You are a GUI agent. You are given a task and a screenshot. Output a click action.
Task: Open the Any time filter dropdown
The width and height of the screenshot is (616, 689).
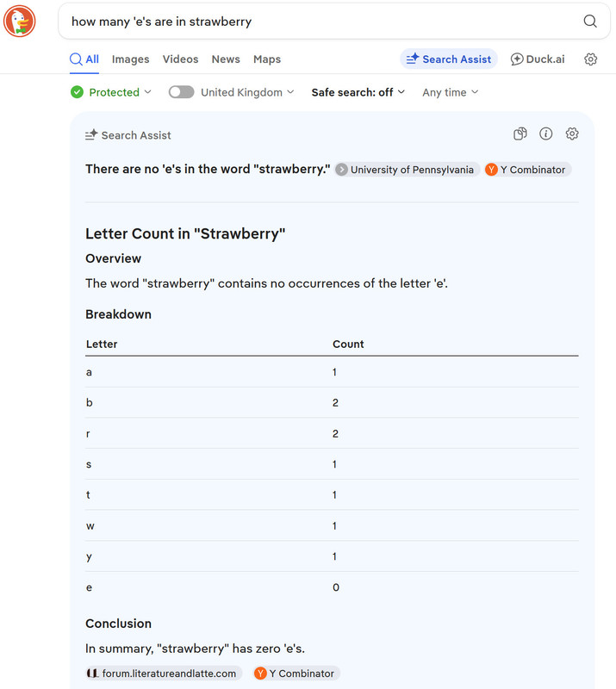coord(451,92)
